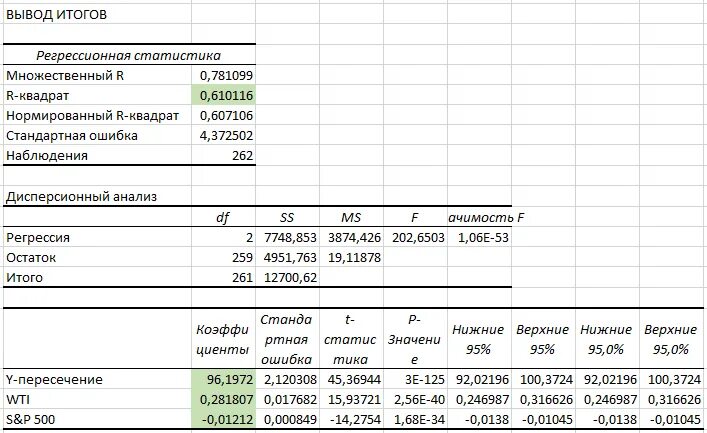Click the value 4951,763
This screenshot has width=707, height=433.
(290, 258)
